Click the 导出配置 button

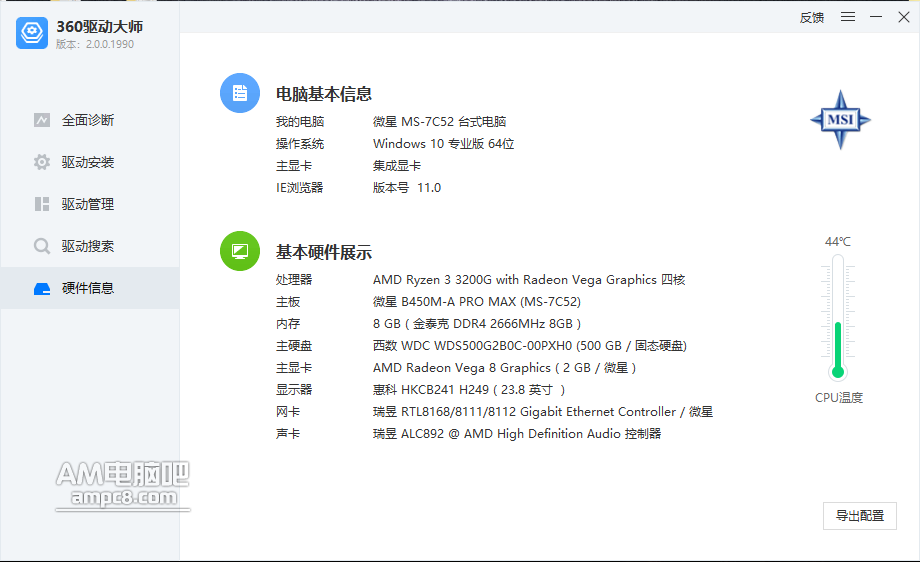click(x=860, y=516)
